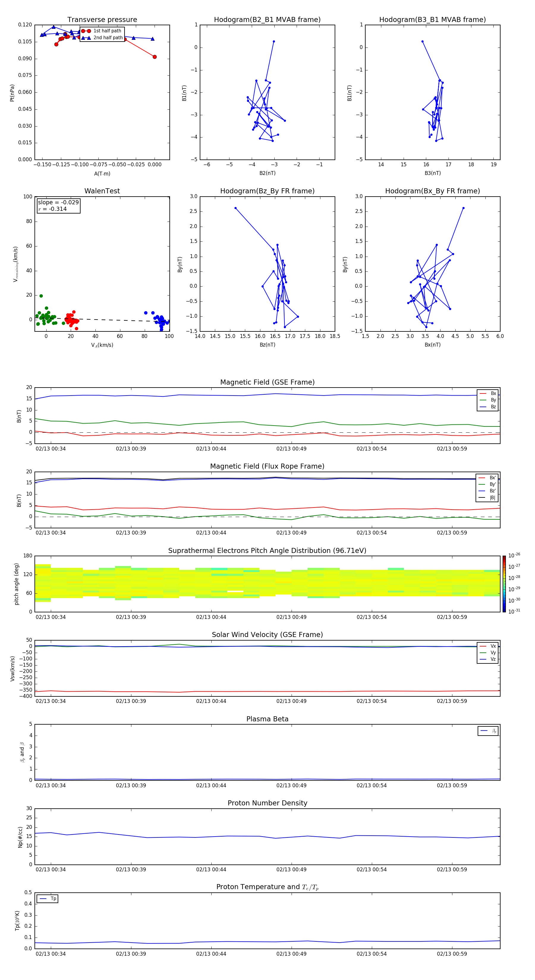This screenshot has width=535, height=980.
Task: Click the Suprathermal Electrons Pitch Angle title
Action: point(267,551)
